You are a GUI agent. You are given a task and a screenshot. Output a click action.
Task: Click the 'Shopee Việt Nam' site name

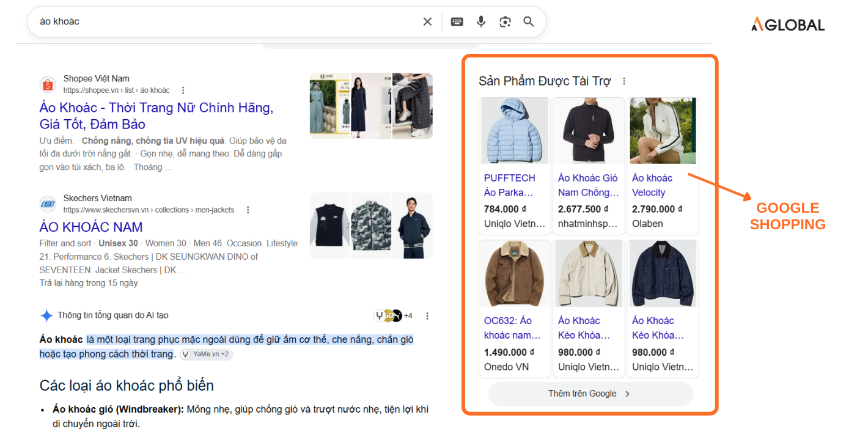tap(97, 79)
